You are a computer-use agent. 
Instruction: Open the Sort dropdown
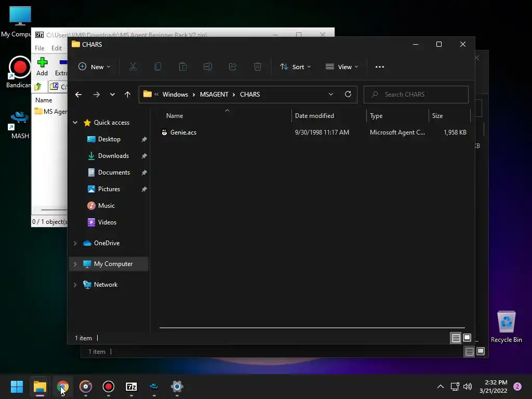295,67
